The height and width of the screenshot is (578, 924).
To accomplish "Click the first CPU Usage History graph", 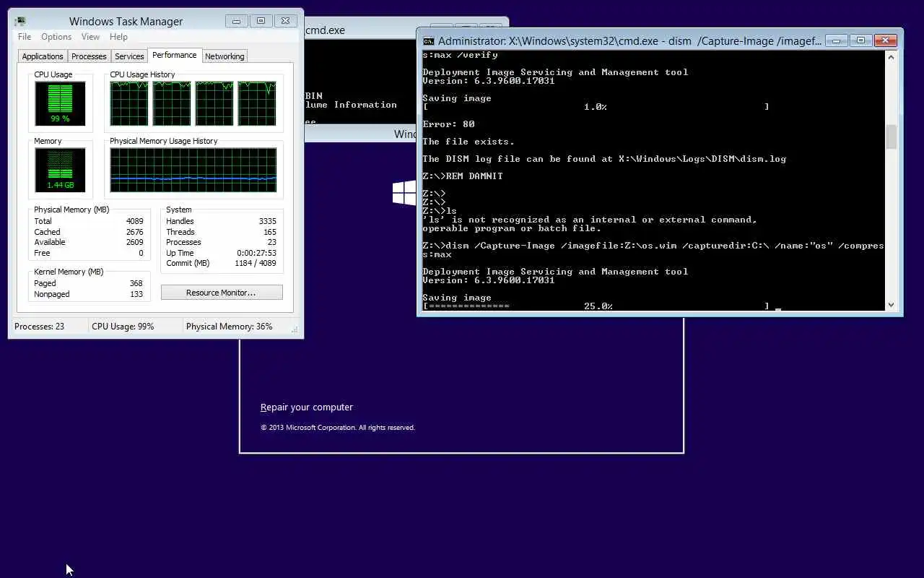I will (x=128, y=103).
